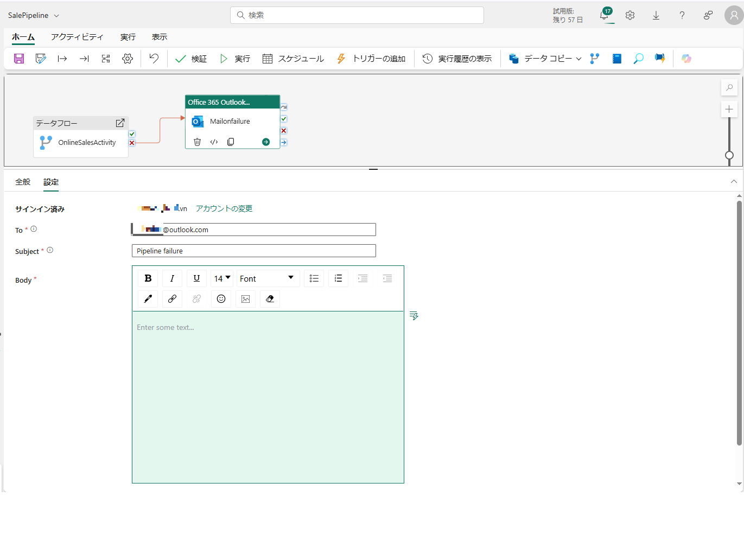This screenshot has height=560, width=744.
Task: Open the font size 14 dropdown
Action: coord(222,278)
